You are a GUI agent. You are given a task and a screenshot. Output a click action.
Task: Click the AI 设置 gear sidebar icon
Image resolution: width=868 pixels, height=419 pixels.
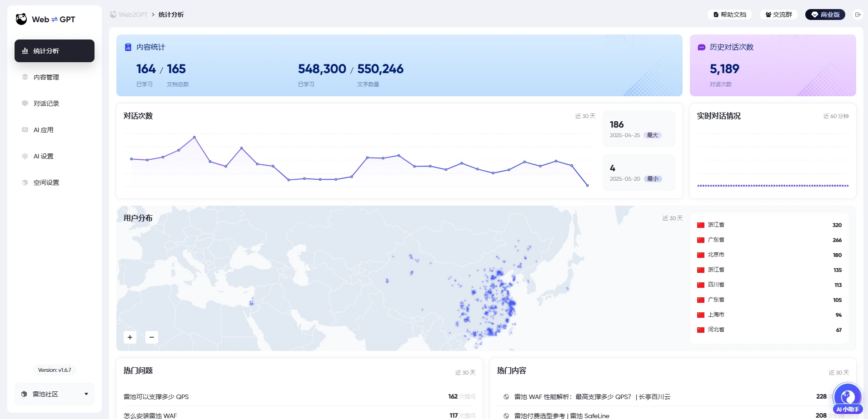click(25, 156)
